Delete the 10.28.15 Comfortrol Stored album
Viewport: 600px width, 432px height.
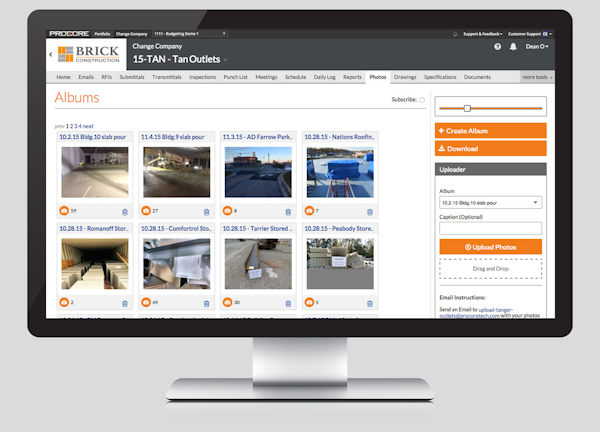(x=207, y=303)
